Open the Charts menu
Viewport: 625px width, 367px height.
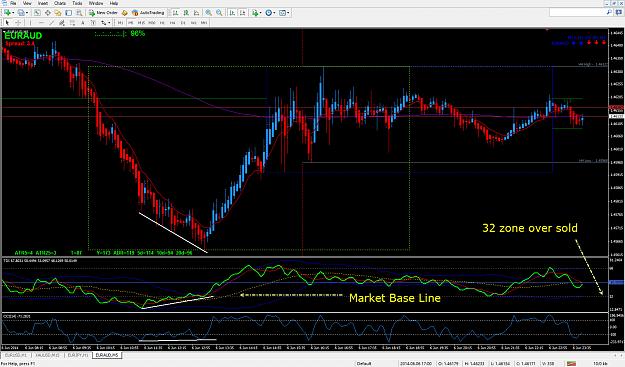(x=60, y=3)
